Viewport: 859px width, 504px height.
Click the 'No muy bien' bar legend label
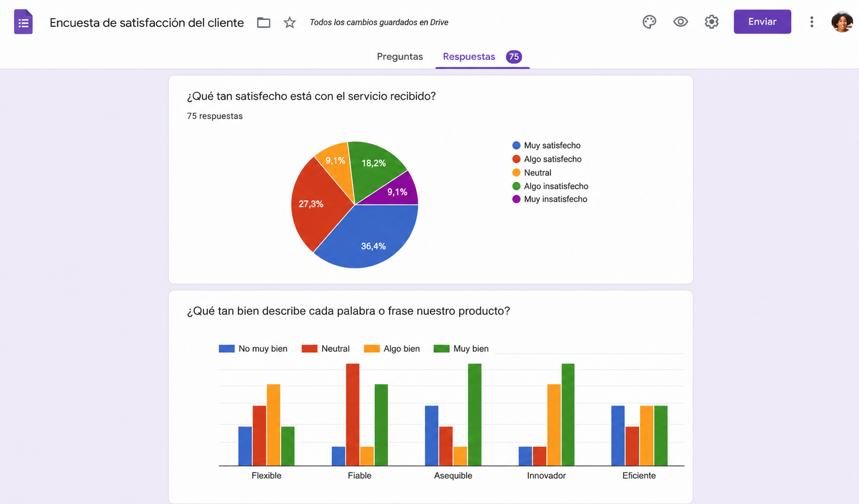[263, 349]
